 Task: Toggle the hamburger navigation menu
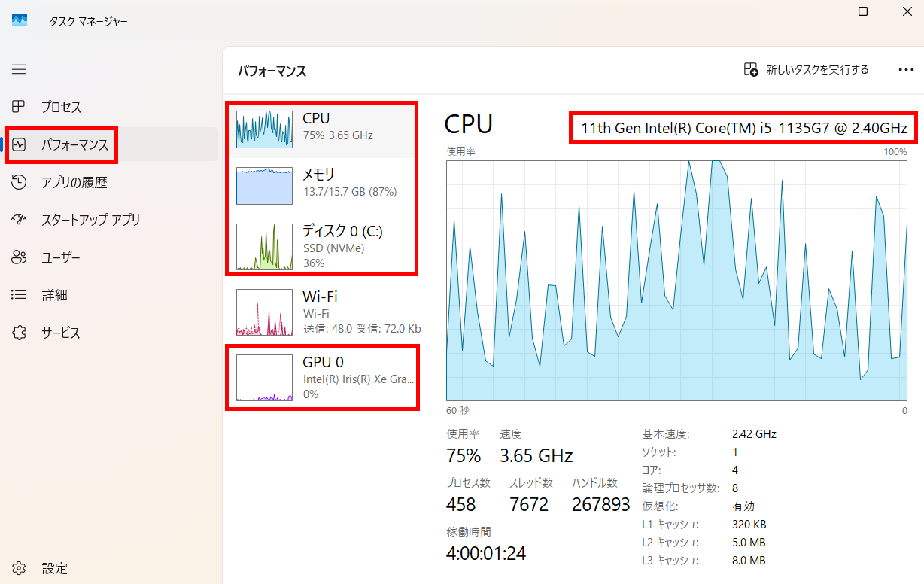[19, 69]
